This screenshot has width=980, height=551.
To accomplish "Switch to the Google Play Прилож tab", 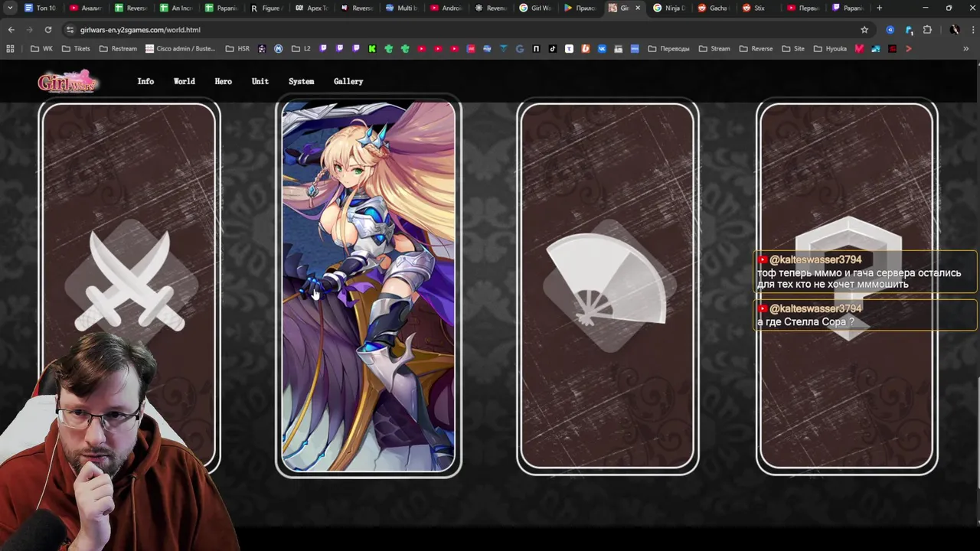I will tap(580, 8).
